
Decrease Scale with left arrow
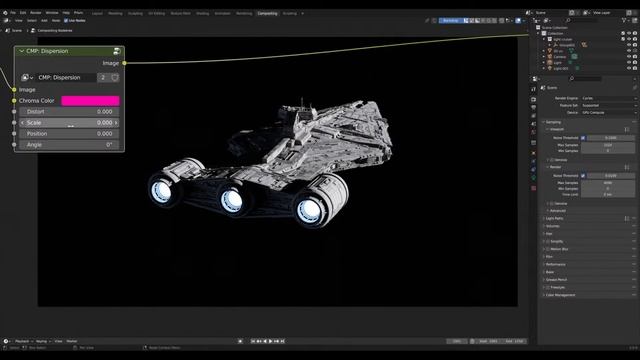22,123
